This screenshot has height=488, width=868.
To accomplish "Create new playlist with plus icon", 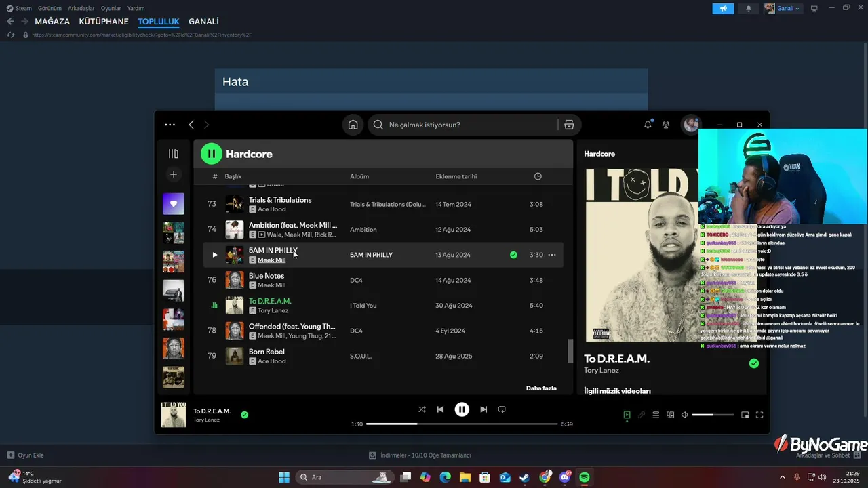I will coord(174,175).
